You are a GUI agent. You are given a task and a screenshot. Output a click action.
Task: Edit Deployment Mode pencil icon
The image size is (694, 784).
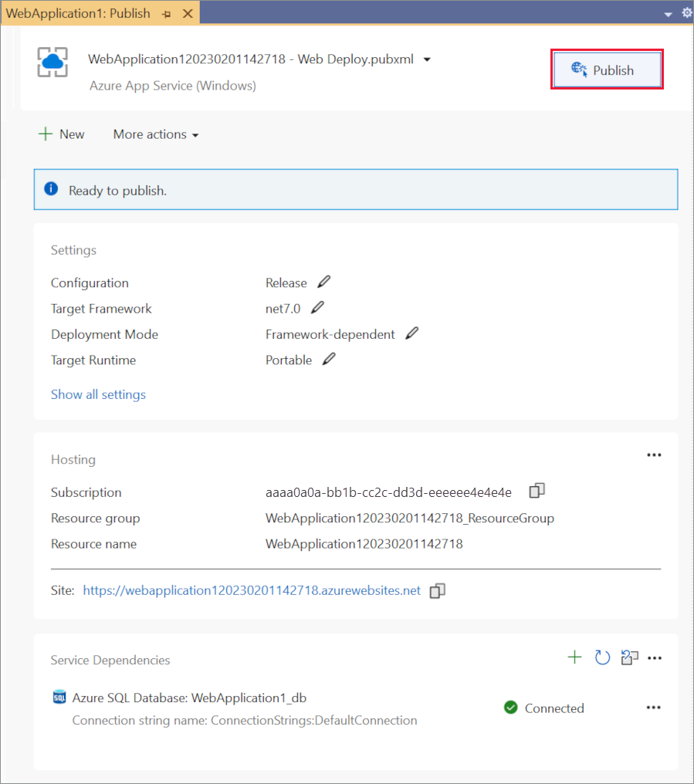coord(412,333)
